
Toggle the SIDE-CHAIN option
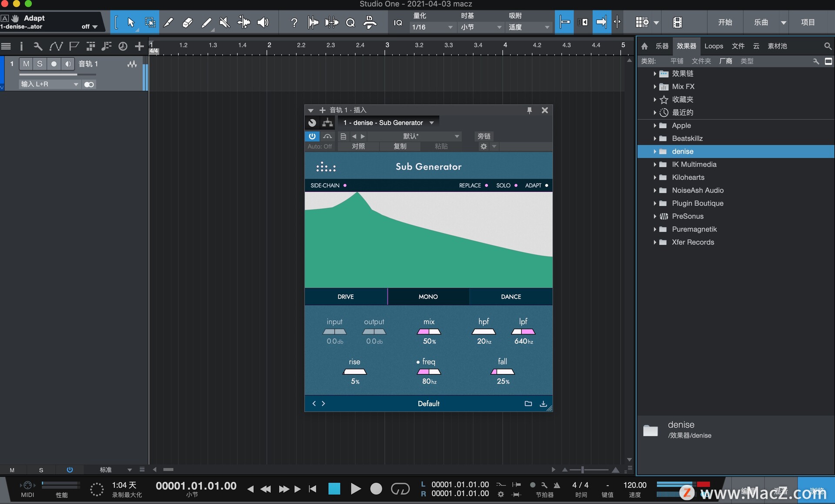328,185
